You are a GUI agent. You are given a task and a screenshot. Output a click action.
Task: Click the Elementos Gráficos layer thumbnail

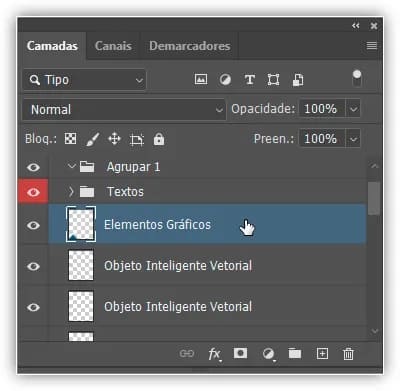coord(81,224)
